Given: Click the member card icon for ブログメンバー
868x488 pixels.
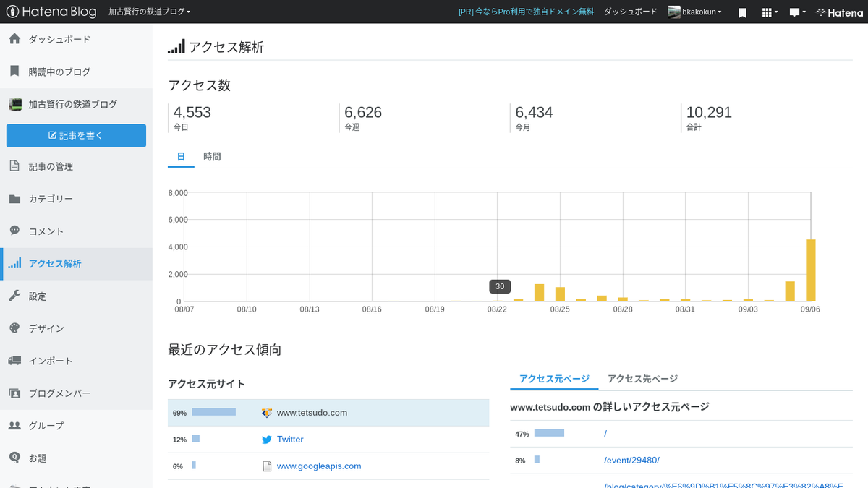Looking at the screenshot, I should (14, 393).
